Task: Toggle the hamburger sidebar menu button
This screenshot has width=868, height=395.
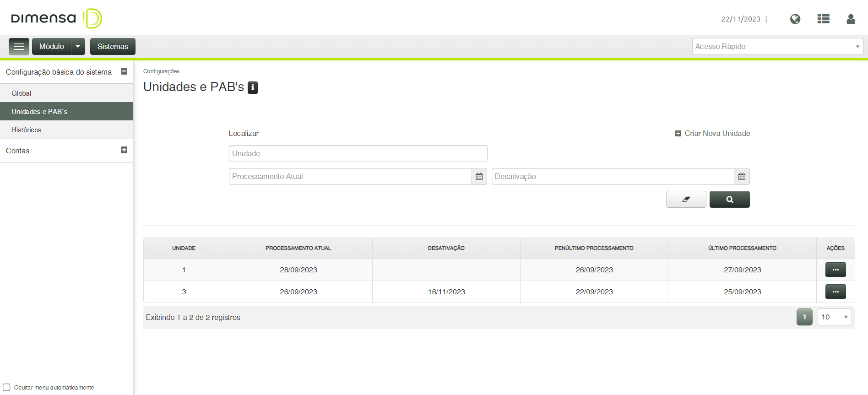Action: coord(19,47)
